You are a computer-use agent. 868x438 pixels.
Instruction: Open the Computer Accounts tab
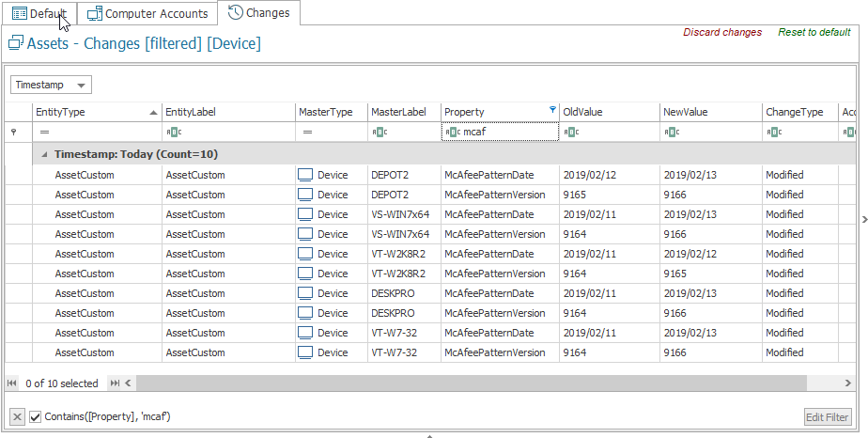click(x=147, y=13)
